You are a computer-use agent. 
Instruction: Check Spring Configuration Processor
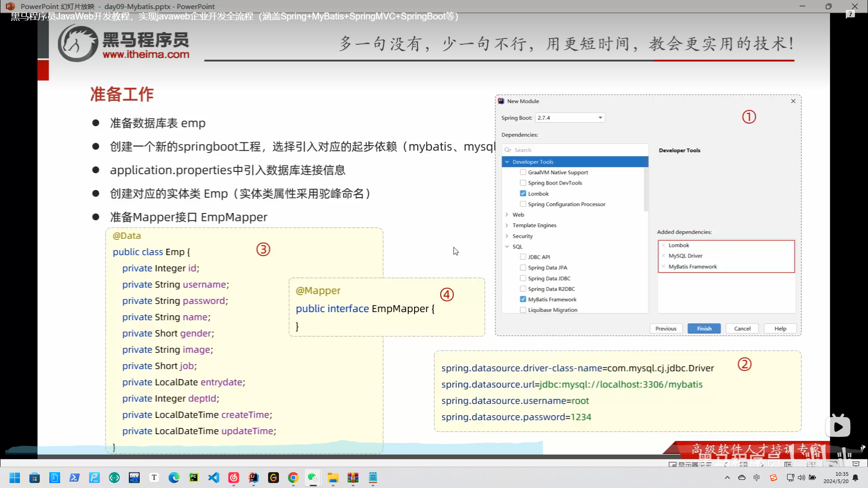tap(523, 204)
